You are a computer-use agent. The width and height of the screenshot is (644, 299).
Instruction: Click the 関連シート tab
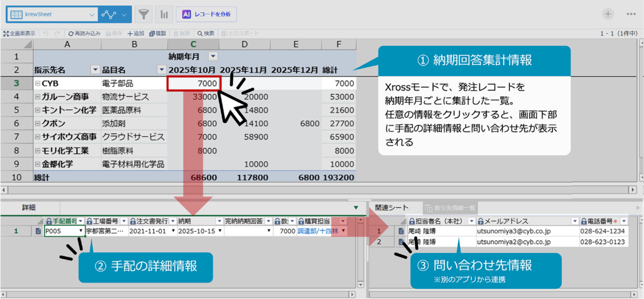[392, 207]
